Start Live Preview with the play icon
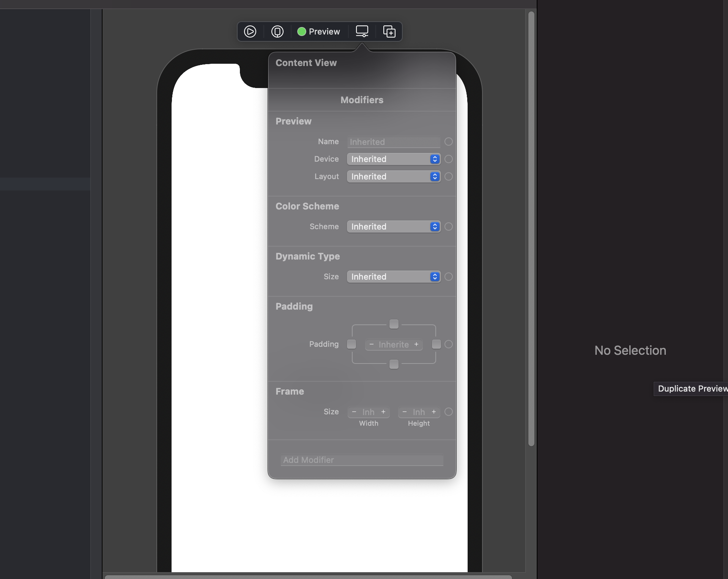The height and width of the screenshot is (579, 728). 250,31
